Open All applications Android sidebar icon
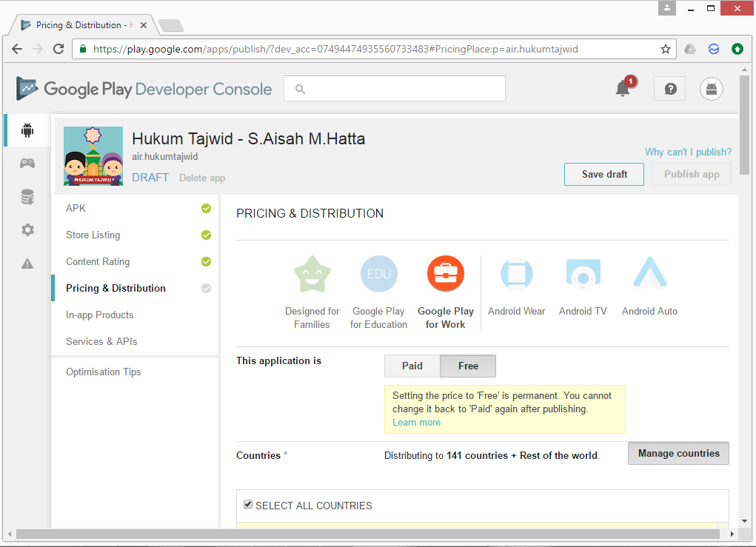 (x=27, y=130)
